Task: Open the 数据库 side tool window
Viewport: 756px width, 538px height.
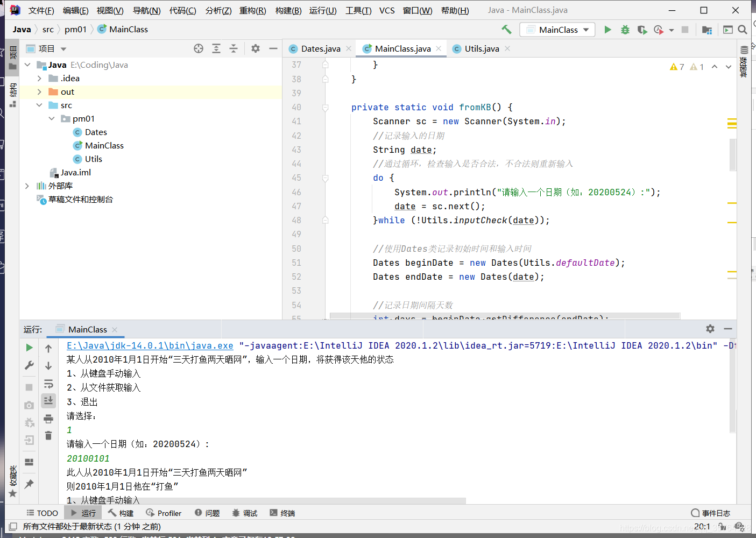Action: (x=744, y=61)
